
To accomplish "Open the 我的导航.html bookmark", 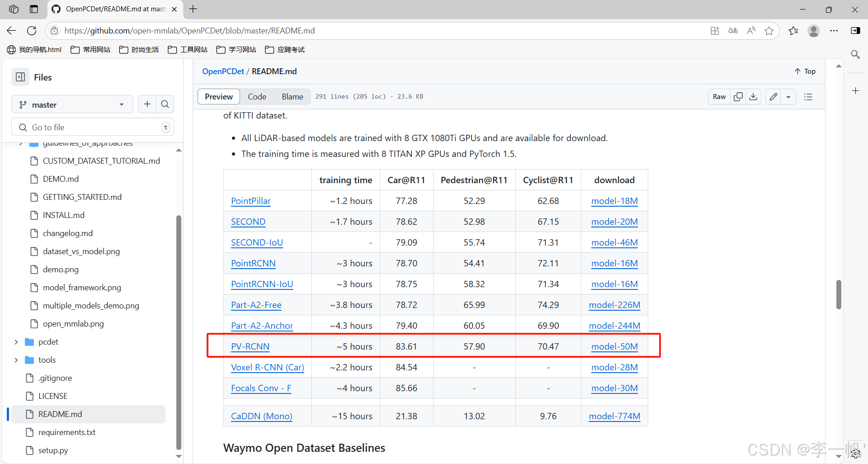I will click(x=34, y=50).
